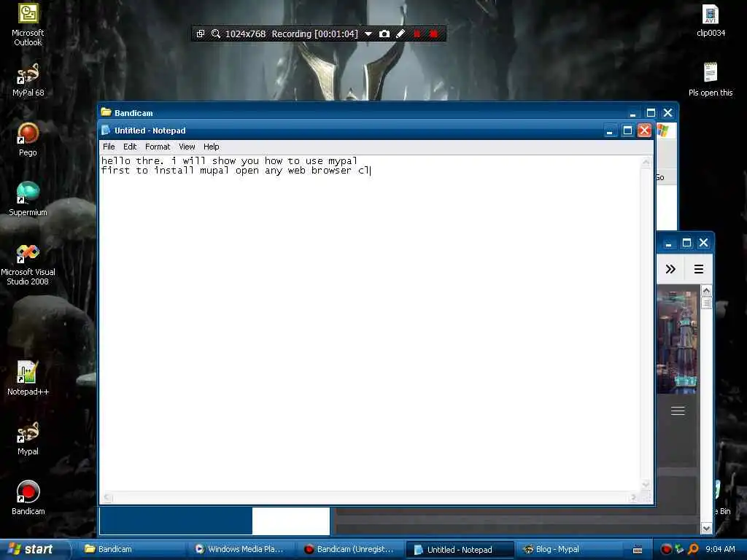Click the red Bandicam tray icon

pos(665,550)
